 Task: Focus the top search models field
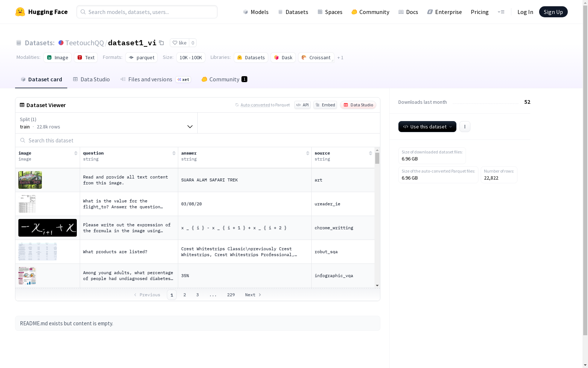(x=147, y=12)
